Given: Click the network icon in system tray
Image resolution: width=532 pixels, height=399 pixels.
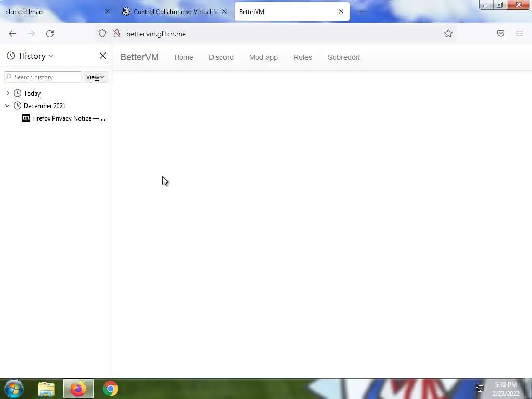Looking at the screenshot, I should click(x=480, y=389).
